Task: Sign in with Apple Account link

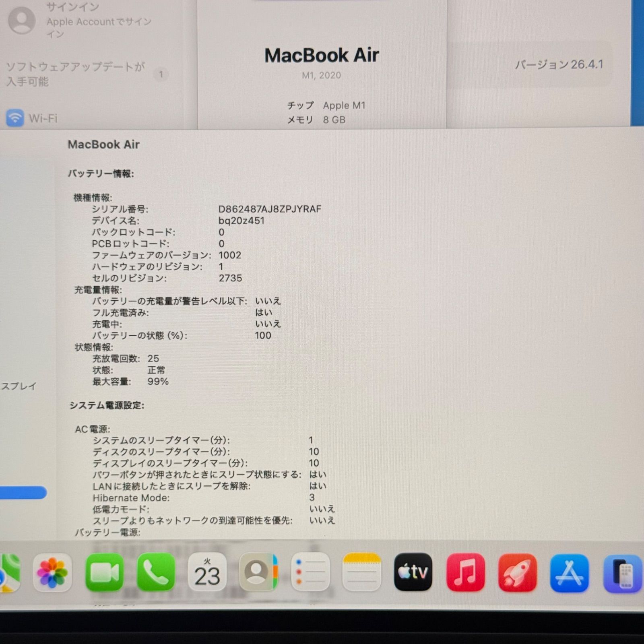Action: tap(99, 28)
